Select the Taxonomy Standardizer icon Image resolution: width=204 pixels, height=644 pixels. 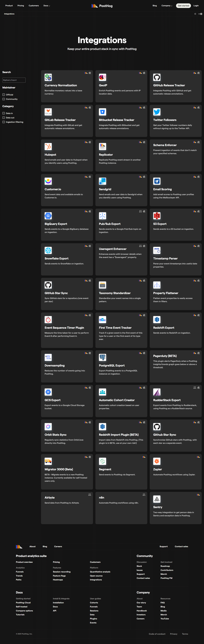tap(102, 285)
